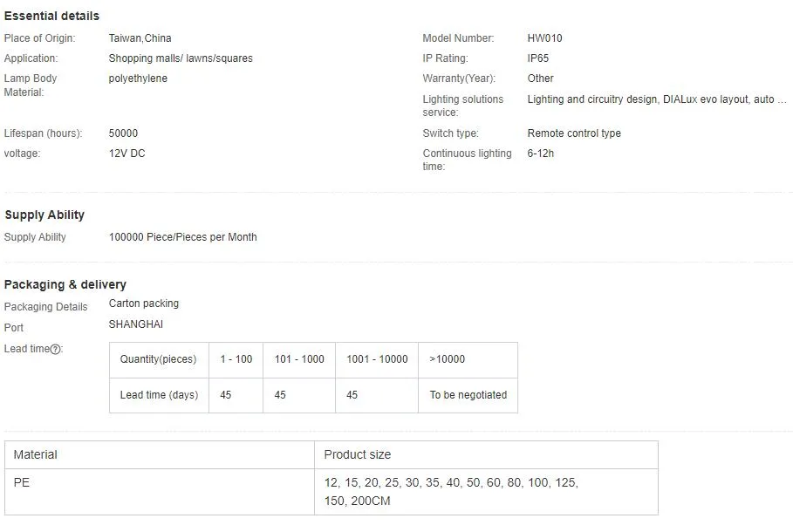Select the SHANGHAI port value
This screenshot has height=532, width=793.
click(x=135, y=324)
